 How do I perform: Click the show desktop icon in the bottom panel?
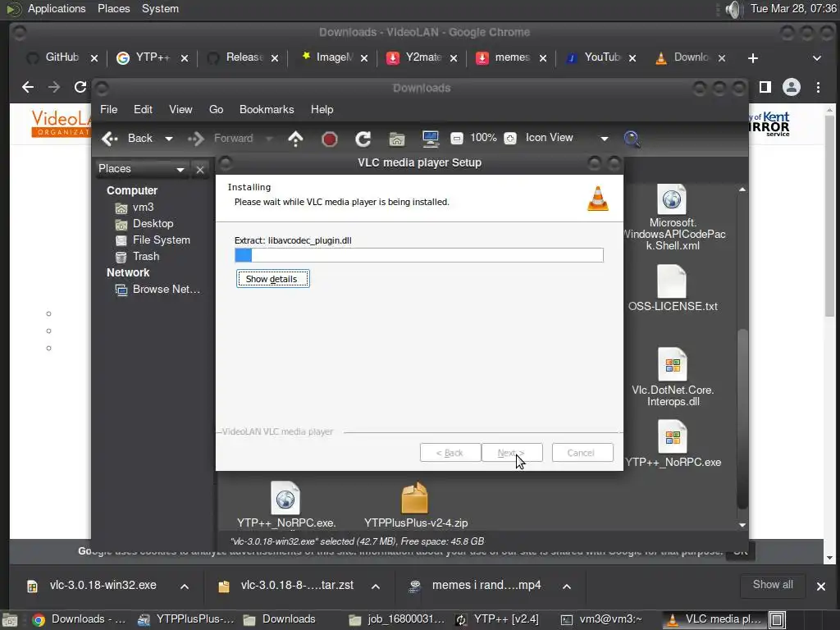click(x=10, y=620)
